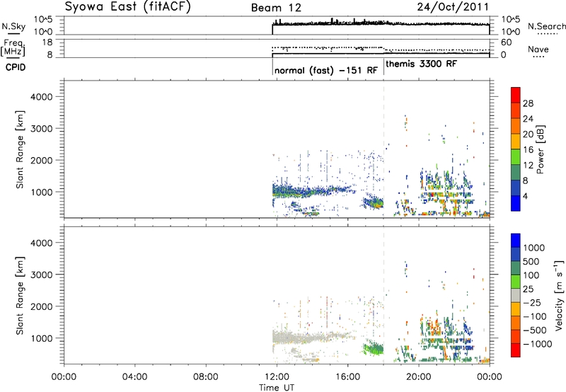Pick the red bottom Velocity colorbar segment
Image resolution: width=566 pixels, height=392 pixels.
click(x=516, y=350)
